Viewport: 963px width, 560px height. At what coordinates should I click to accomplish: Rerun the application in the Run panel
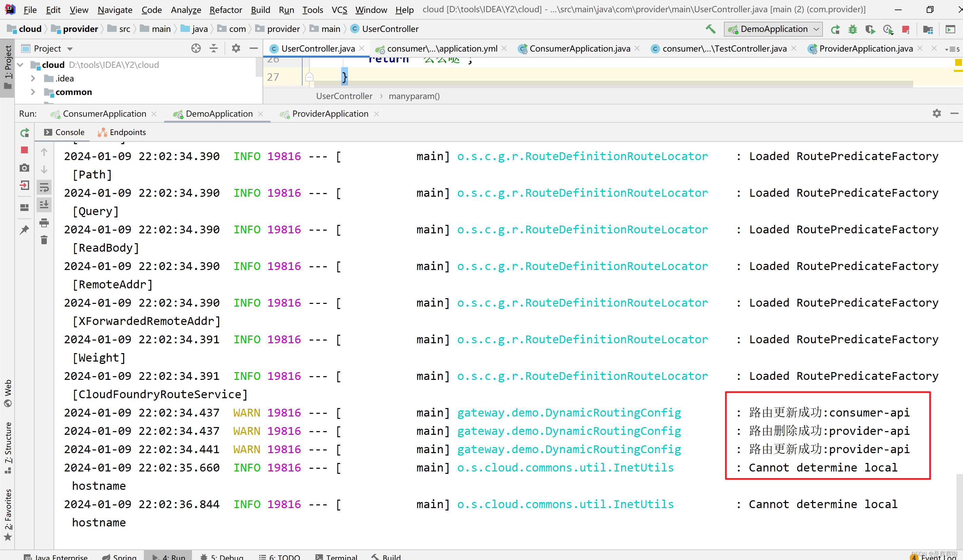[24, 133]
